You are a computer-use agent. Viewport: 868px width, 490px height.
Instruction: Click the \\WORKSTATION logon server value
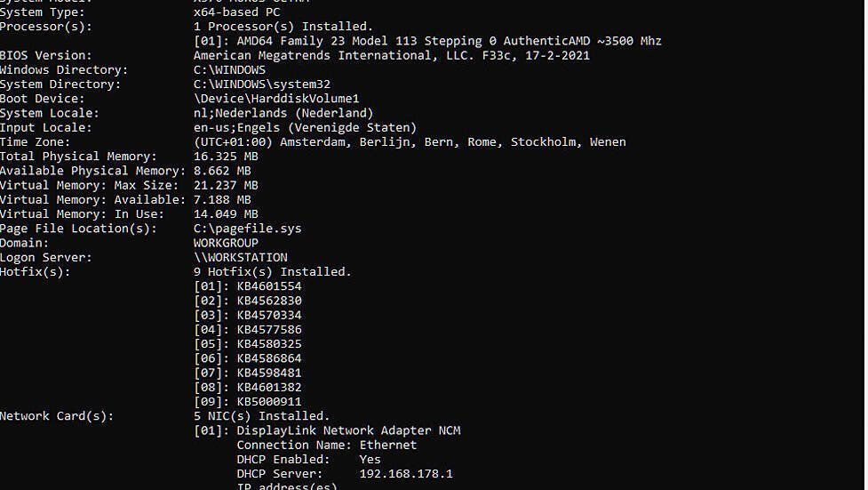pyautogui.click(x=240, y=258)
